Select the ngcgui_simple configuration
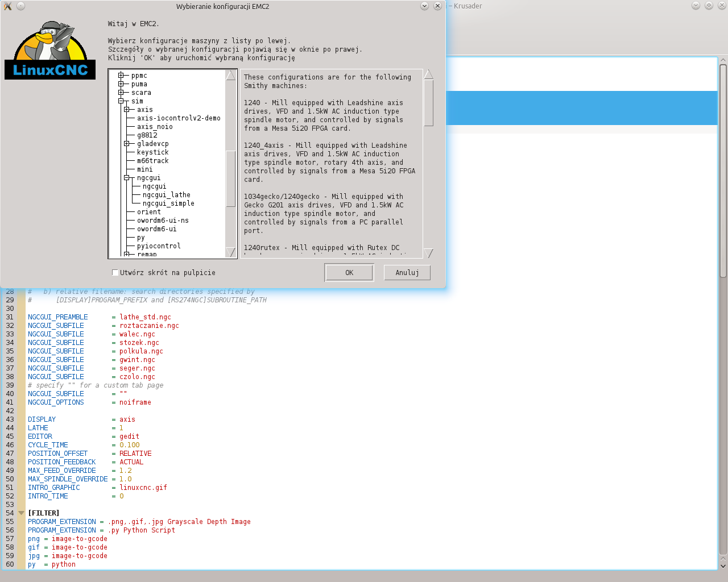The width and height of the screenshot is (728, 582). (x=168, y=203)
